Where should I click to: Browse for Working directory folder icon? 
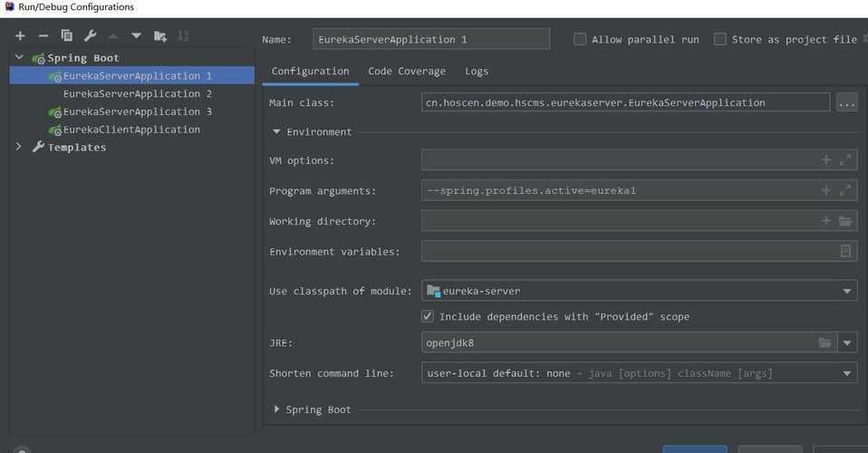click(x=845, y=221)
